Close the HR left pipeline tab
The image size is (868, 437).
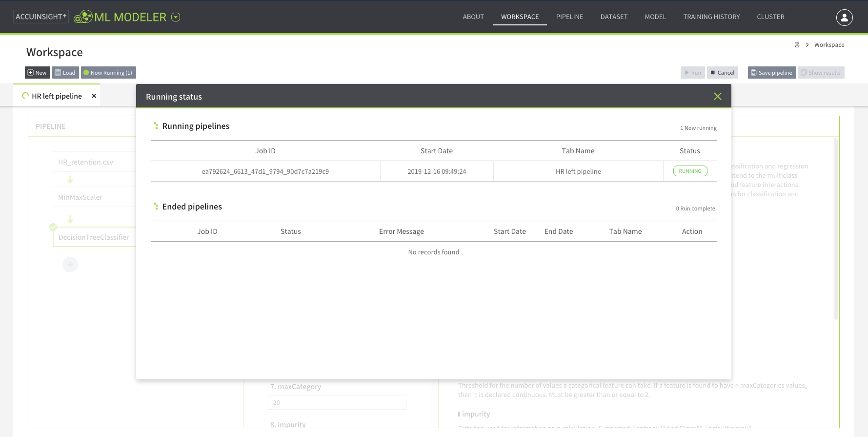(94, 96)
